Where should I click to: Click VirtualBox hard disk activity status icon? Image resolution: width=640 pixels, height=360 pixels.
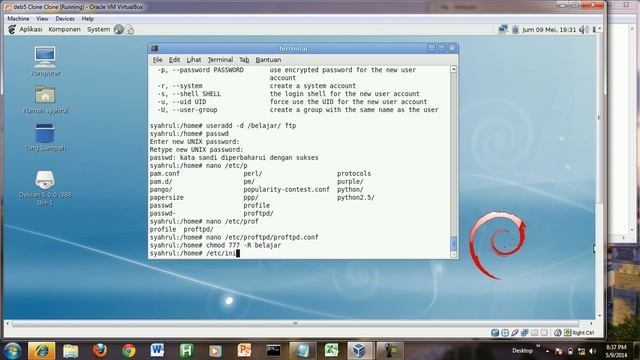click(x=495, y=333)
